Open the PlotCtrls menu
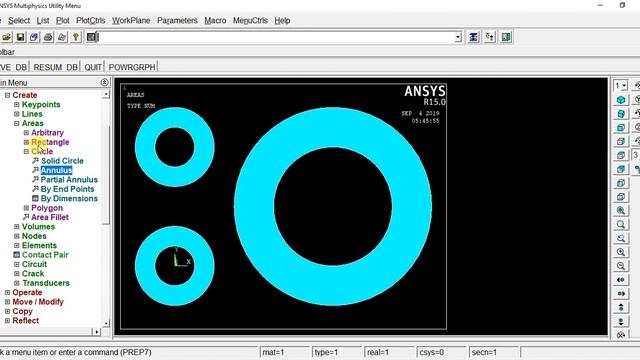The image size is (640, 360). pos(91,20)
